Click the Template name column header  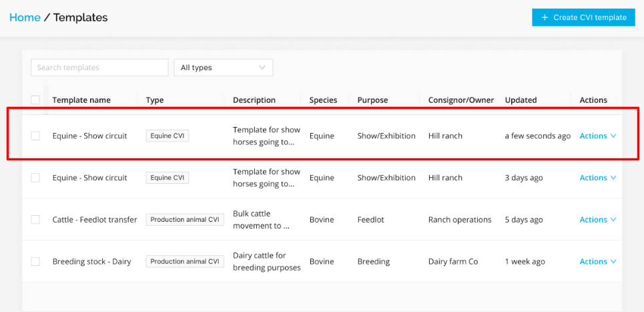tap(81, 100)
